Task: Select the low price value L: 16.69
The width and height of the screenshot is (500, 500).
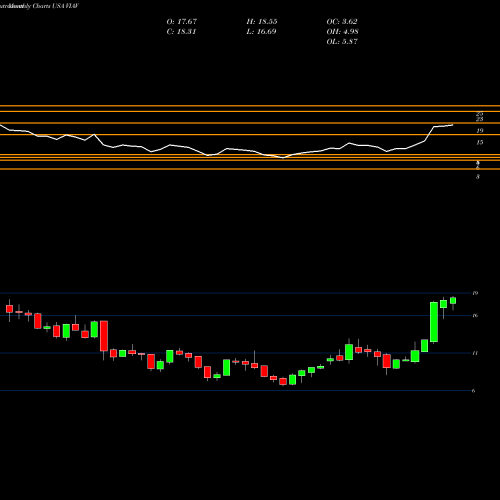Action: tap(261, 32)
